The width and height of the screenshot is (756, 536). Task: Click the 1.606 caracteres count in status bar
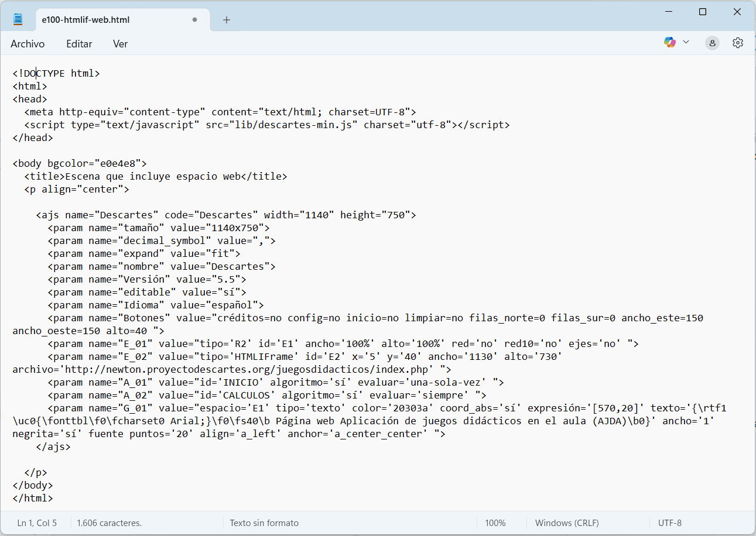(x=110, y=523)
